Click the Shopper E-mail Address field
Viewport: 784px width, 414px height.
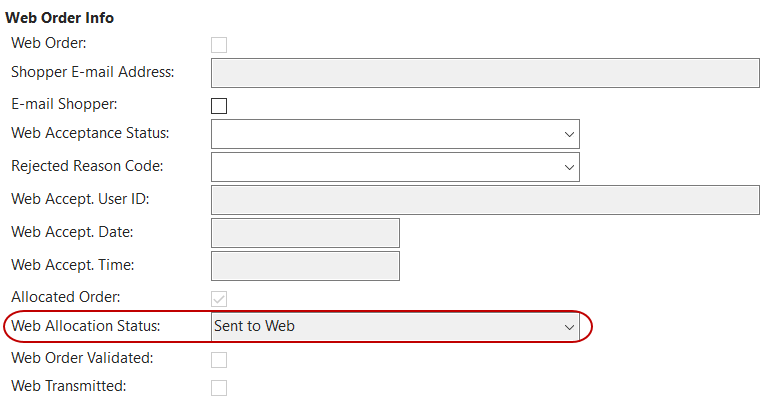(x=485, y=73)
